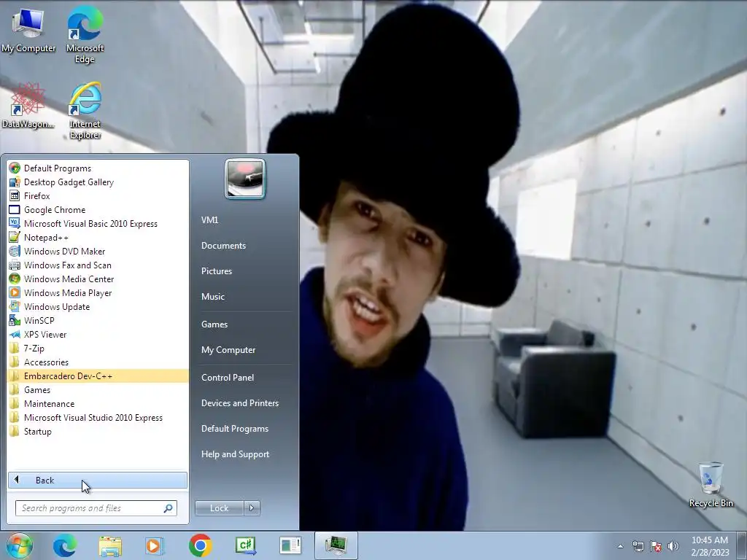The image size is (747, 560).
Task: Expand the 7-Zip folder
Action: point(98,348)
